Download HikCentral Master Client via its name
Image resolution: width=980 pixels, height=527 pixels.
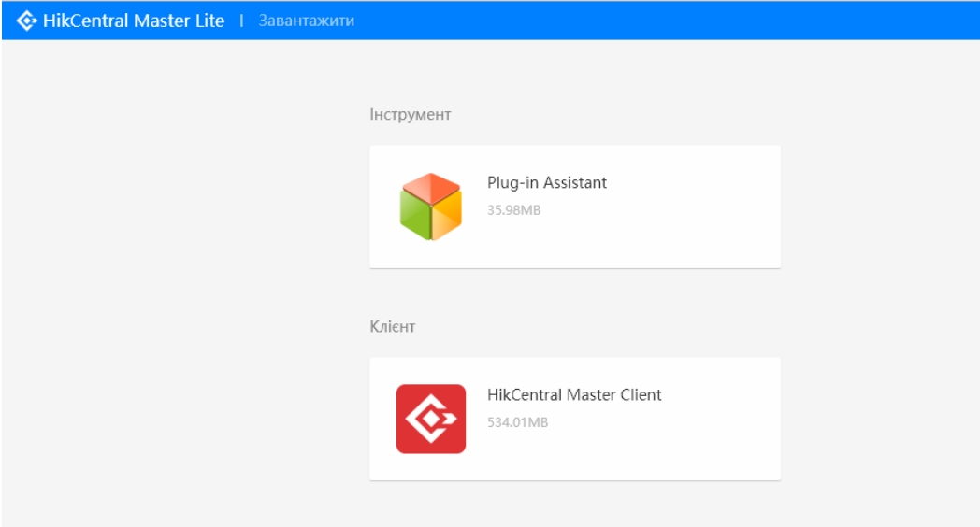click(574, 395)
